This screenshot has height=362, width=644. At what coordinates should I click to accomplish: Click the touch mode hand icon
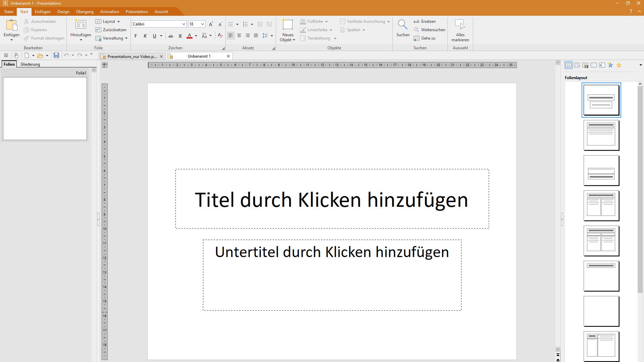(x=16, y=55)
